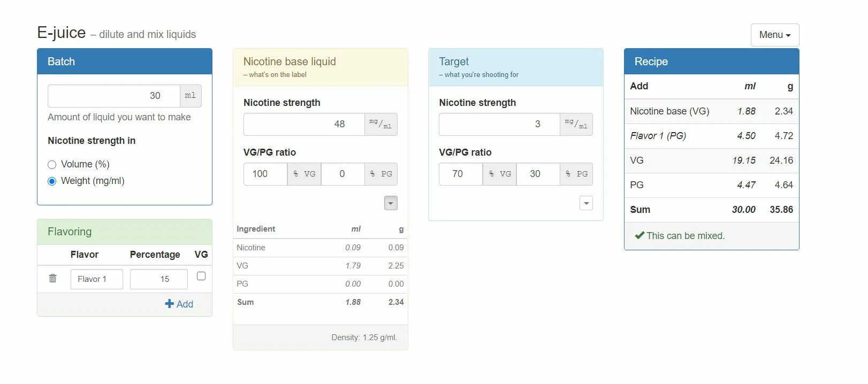
Task: Edit the flavor percentage field
Action: point(158,279)
